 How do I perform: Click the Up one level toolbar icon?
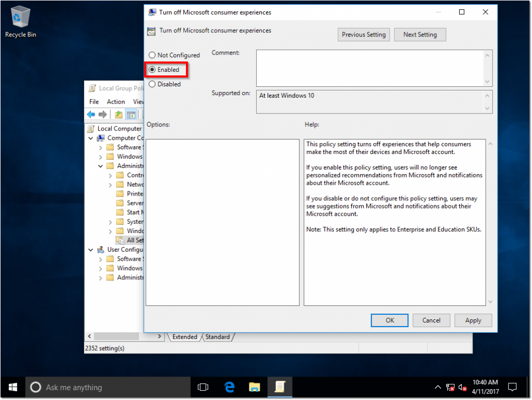point(118,114)
